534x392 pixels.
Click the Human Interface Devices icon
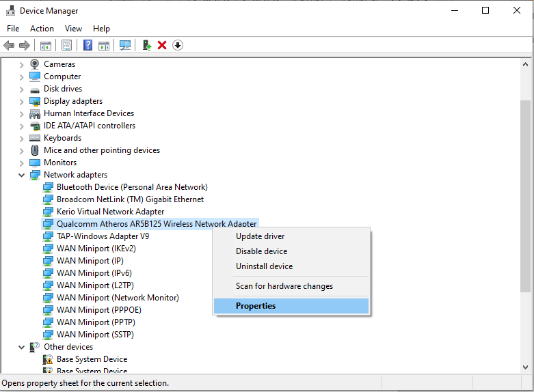[x=35, y=113]
